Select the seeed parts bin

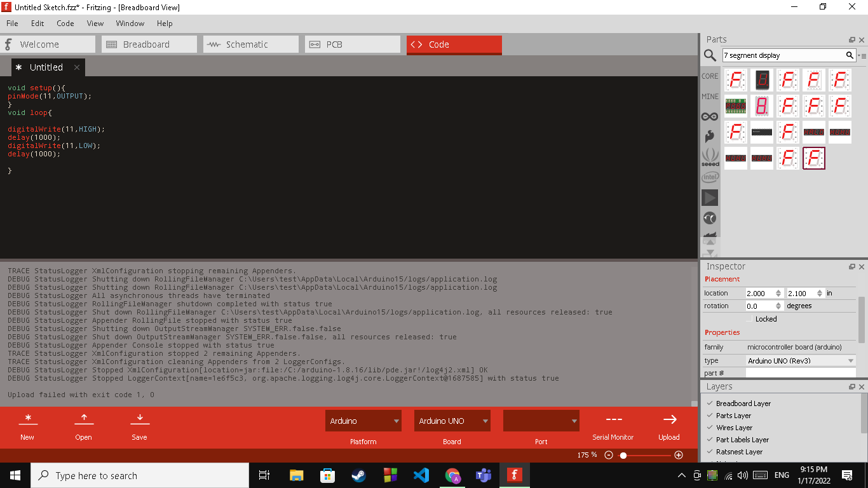(x=710, y=157)
